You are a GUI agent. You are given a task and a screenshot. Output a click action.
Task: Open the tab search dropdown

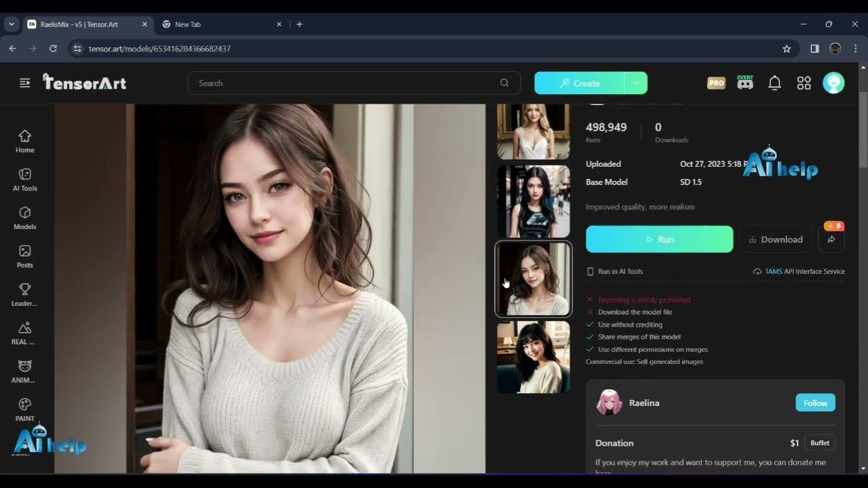click(11, 24)
